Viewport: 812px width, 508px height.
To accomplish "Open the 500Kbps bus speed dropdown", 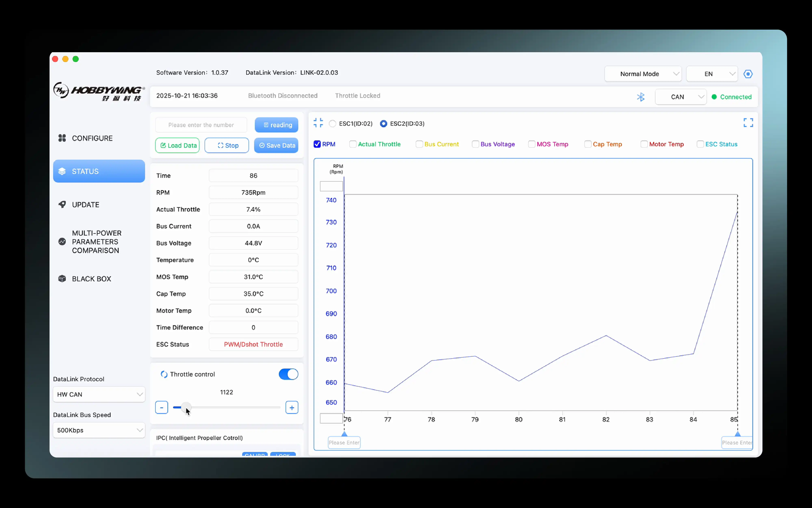I will click(x=99, y=430).
